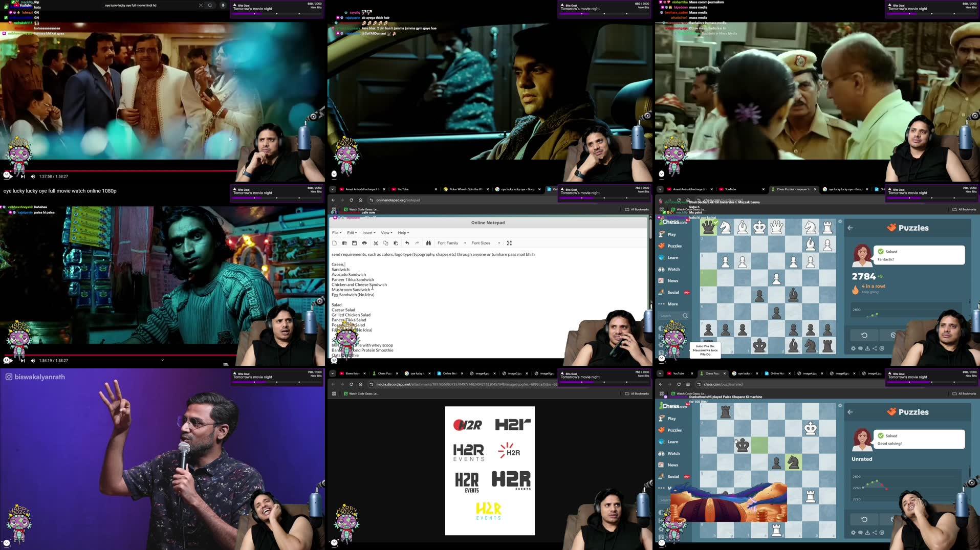
Task: Open board settings gear beside 2784-rating chess board
Action: 840,222
